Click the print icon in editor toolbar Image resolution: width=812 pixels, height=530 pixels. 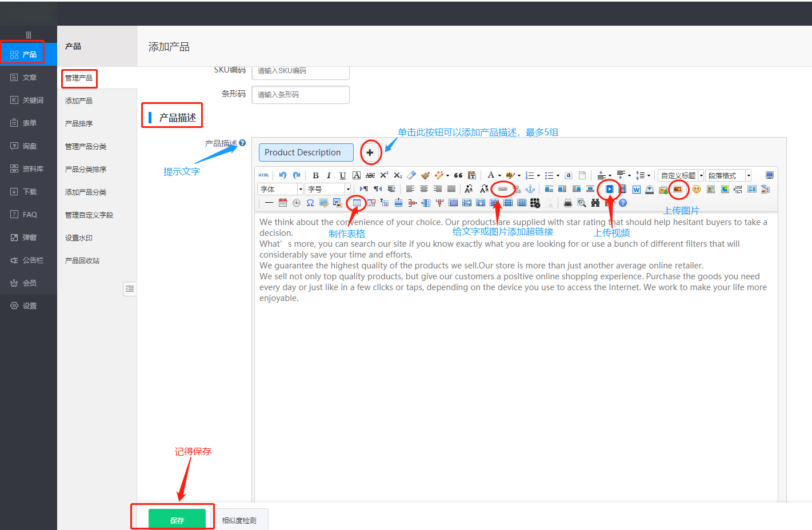pos(567,203)
